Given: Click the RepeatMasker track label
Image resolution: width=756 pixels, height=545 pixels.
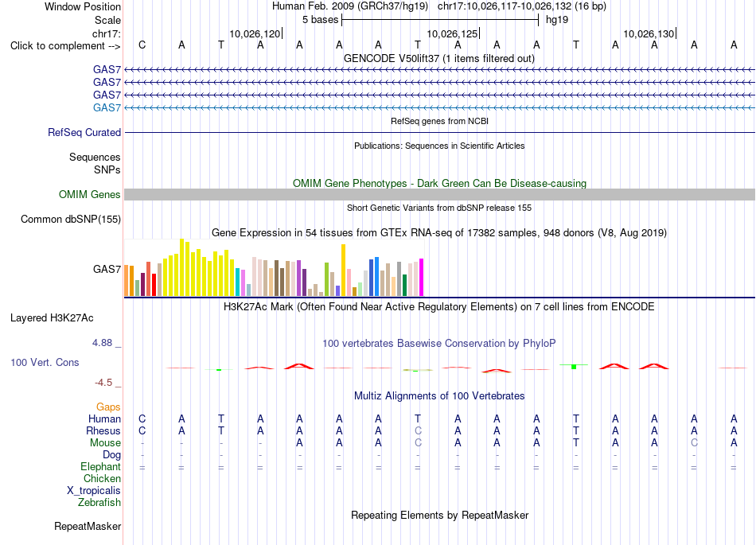Looking at the screenshot, I should coord(88,526).
